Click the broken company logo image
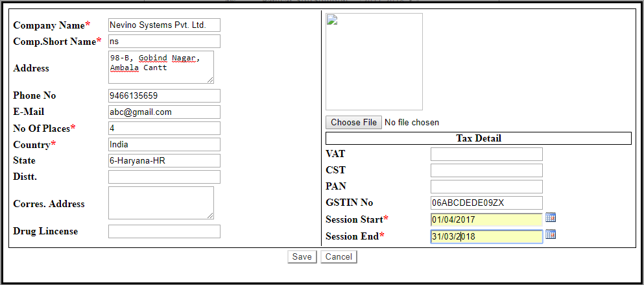The image size is (644, 285). coord(374,62)
